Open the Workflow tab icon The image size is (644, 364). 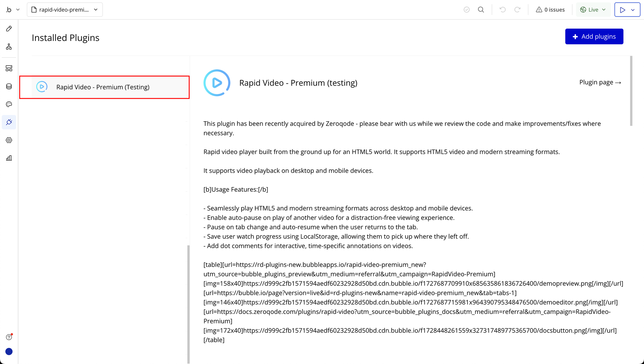coord(9,47)
